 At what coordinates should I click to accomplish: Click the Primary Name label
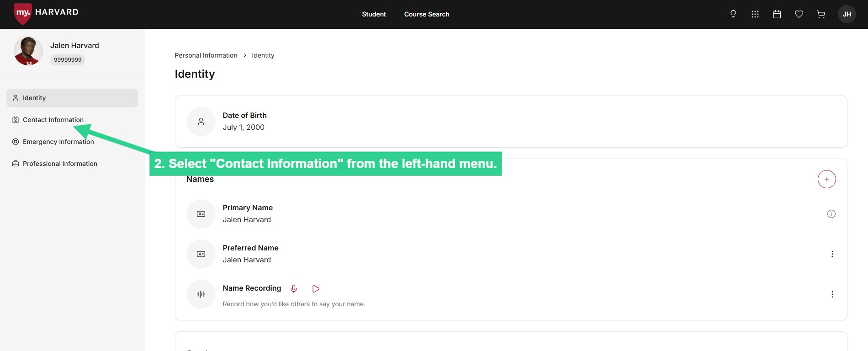tap(248, 208)
